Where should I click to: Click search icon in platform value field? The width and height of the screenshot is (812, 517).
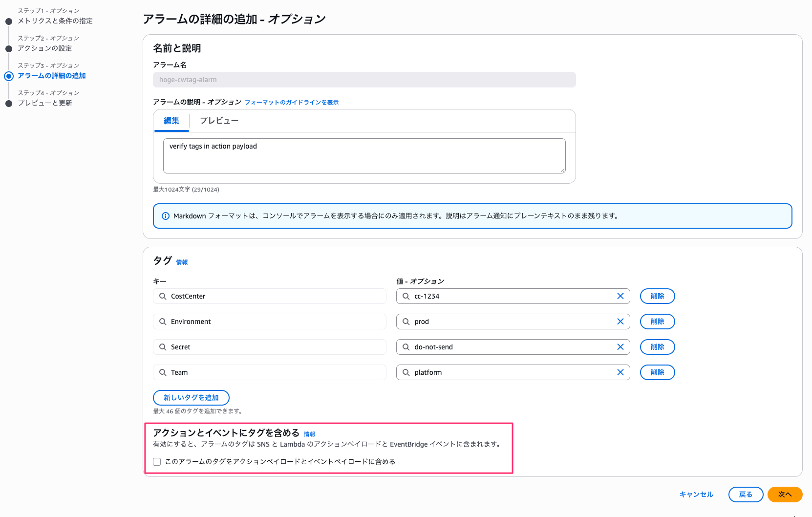(406, 372)
